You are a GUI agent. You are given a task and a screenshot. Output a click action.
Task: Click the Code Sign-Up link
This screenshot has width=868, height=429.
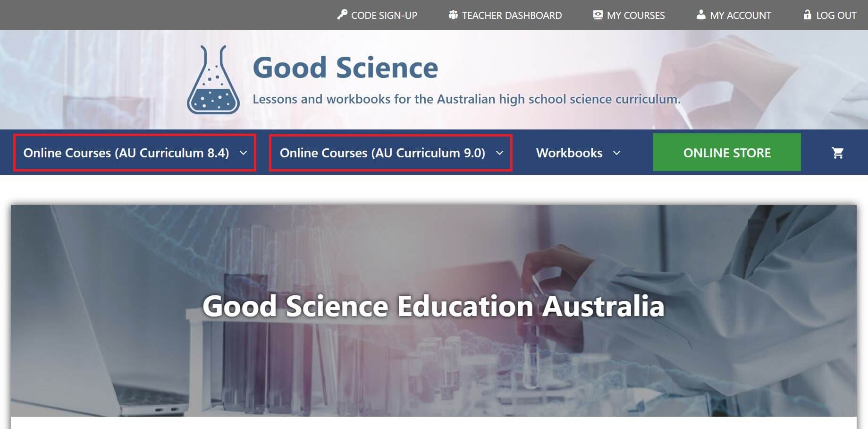click(x=384, y=15)
